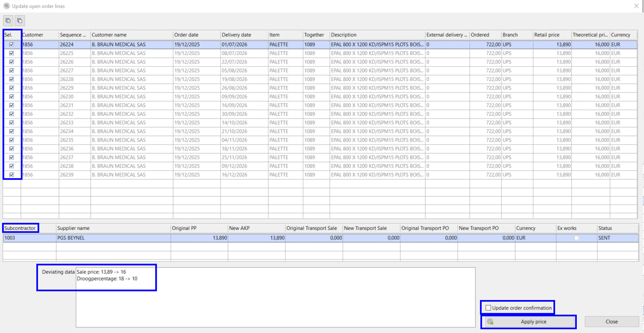Uncheck the selection box for sequence 26224
The height and width of the screenshot is (333, 644).
pos(12,45)
